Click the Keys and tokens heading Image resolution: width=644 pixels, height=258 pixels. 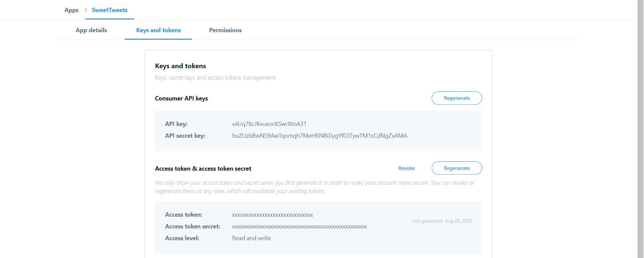click(180, 66)
